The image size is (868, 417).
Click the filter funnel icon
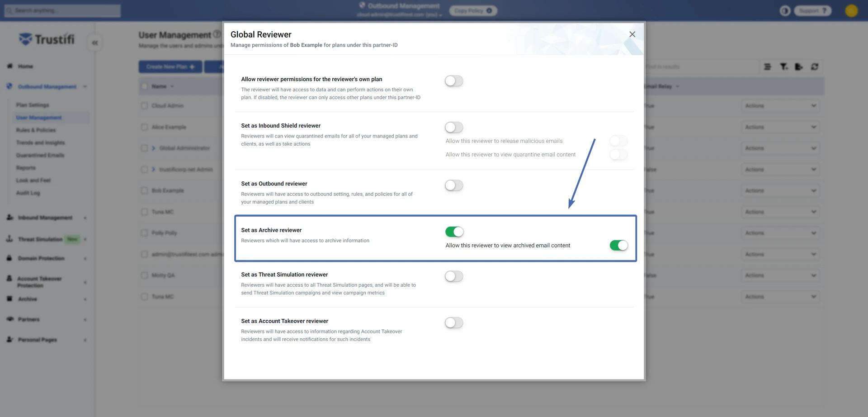(783, 67)
